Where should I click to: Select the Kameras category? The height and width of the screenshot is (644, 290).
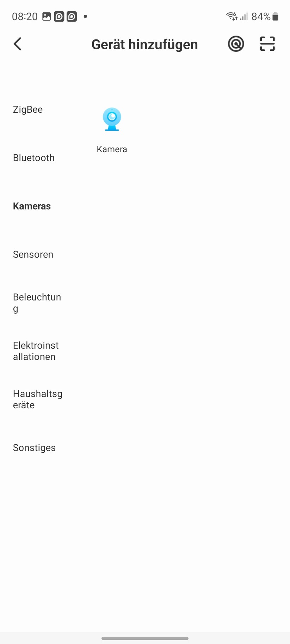pyautogui.click(x=32, y=206)
